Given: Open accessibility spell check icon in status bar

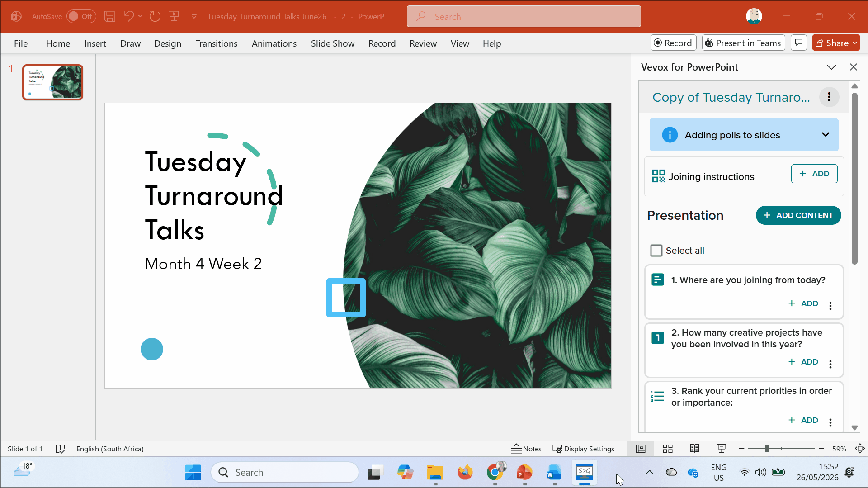Looking at the screenshot, I should pos(60,449).
